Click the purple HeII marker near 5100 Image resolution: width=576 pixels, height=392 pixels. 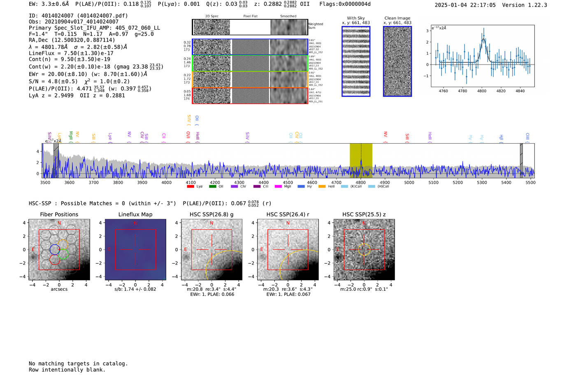pos(430,137)
